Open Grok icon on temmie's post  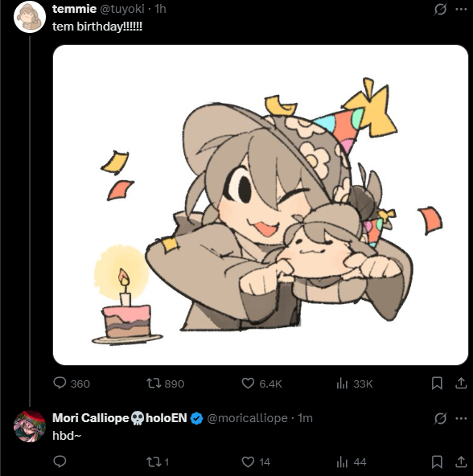pyautogui.click(x=440, y=10)
